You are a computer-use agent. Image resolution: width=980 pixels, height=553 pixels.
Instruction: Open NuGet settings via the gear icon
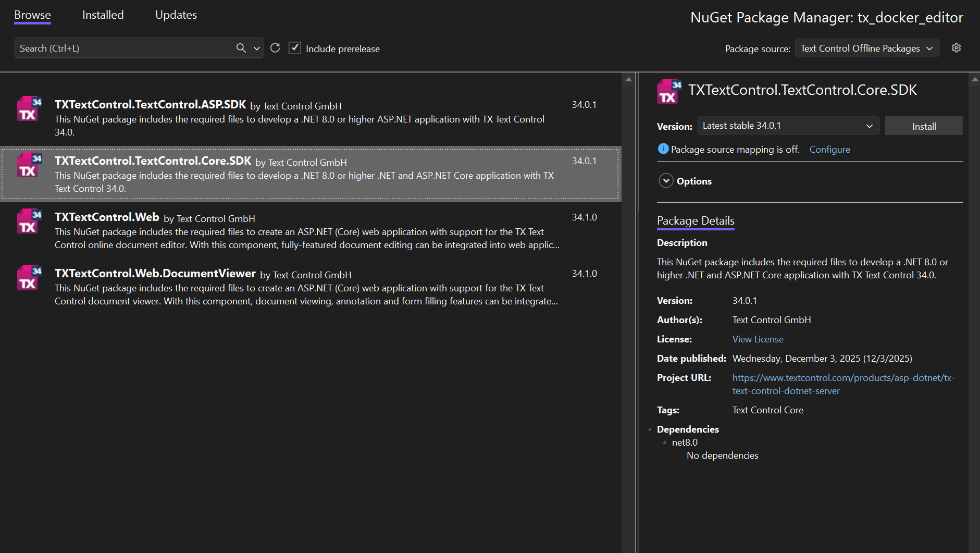[957, 47]
